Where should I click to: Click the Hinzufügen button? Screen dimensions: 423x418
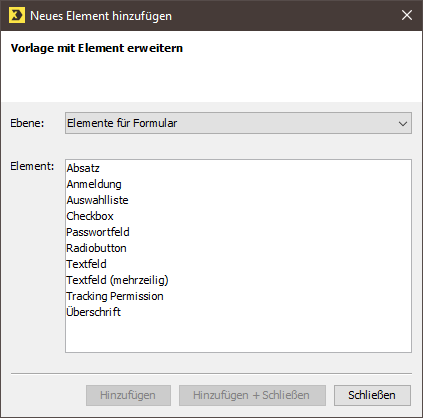point(128,395)
